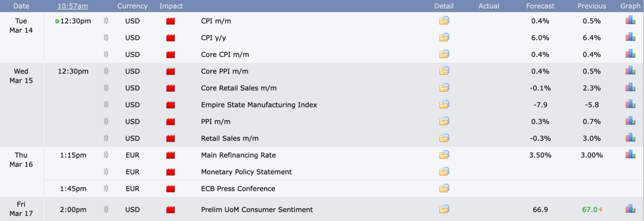Screen dimensions: 644x221
Task: Toggle alert for Core CPI m/m
Action: (x=106, y=55)
